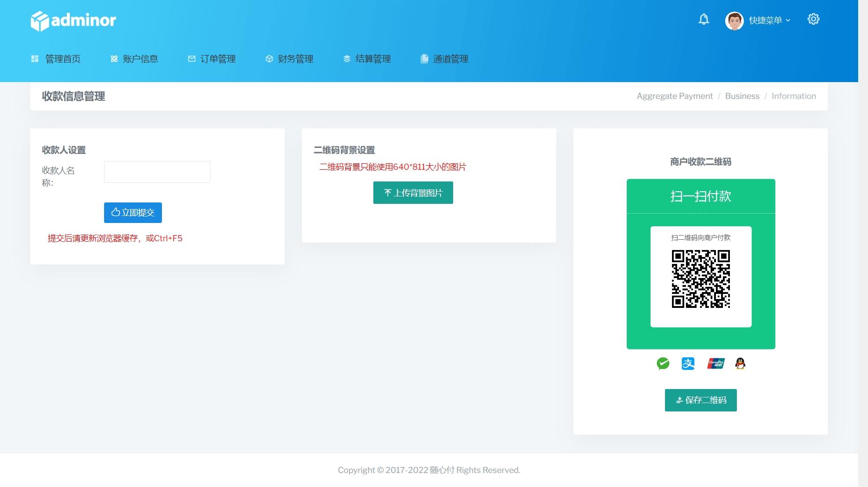Open the settings gear icon
This screenshot has width=868, height=487.
pos(813,19)
